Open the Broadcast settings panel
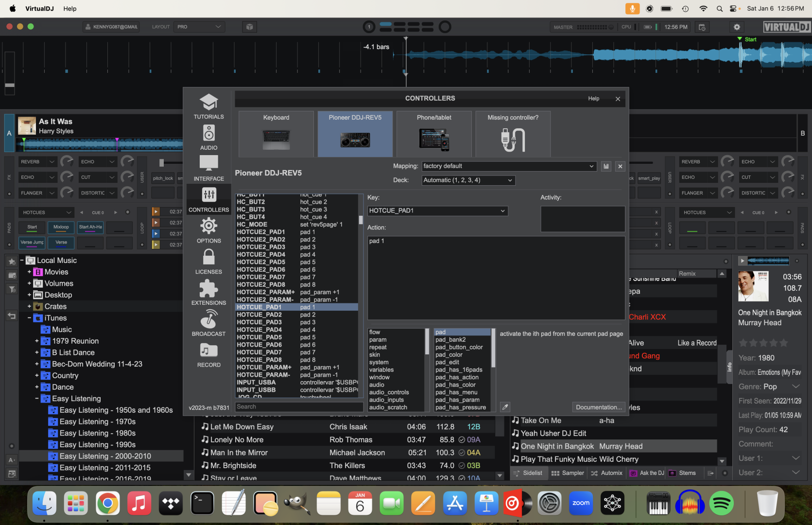This screenshot has height=525, width=812. (208, 323)
